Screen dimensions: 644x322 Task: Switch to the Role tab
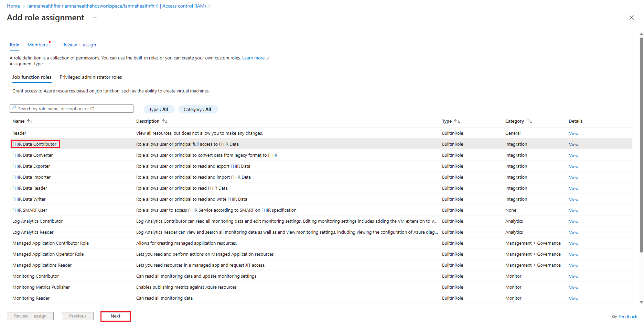click(14, 45)
